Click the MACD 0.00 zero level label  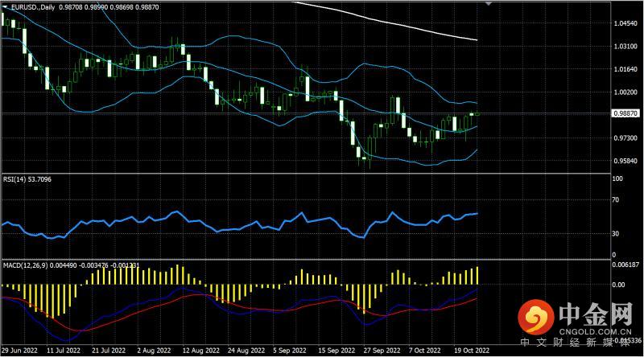618,285
